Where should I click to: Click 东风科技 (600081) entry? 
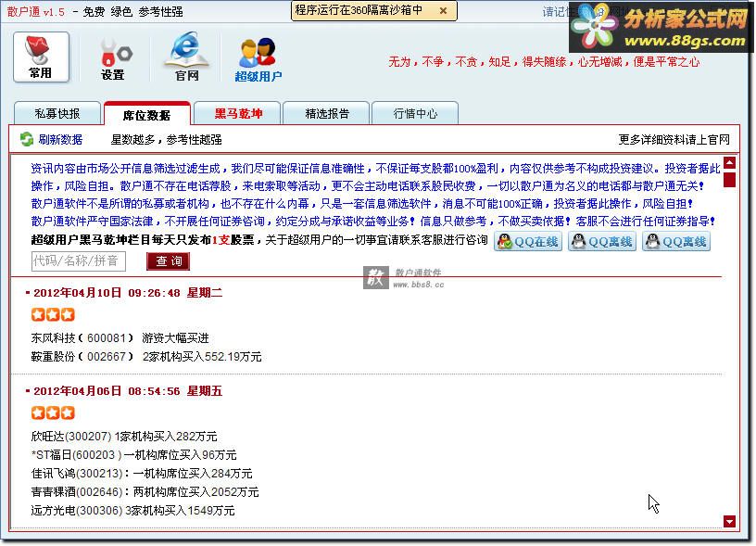point(120,338)
